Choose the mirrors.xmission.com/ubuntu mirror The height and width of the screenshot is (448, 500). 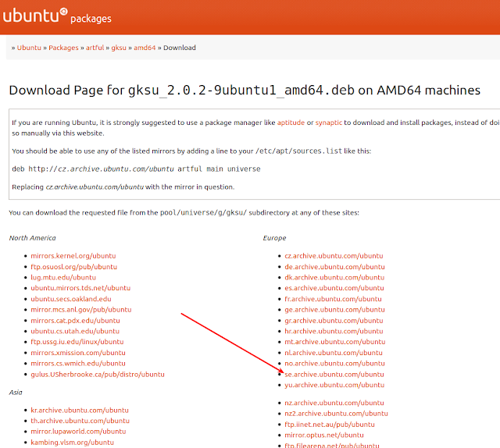coord(78,353)
